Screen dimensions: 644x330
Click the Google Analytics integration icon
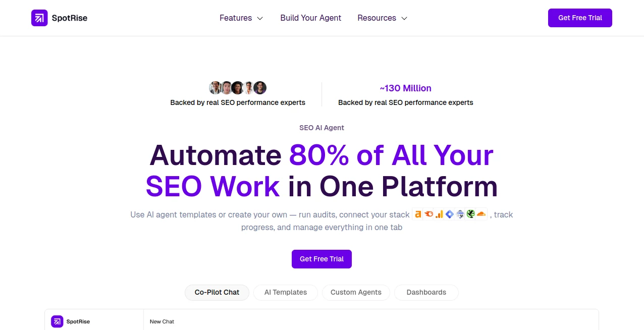tap(439, 214)
